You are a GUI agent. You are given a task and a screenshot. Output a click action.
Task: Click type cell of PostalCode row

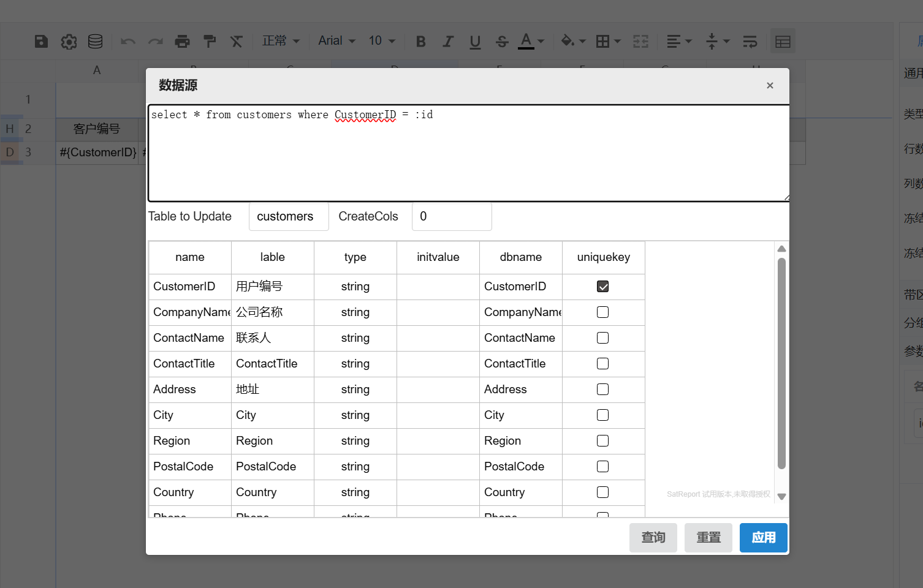pyautogui.click(x=355, y=467)
